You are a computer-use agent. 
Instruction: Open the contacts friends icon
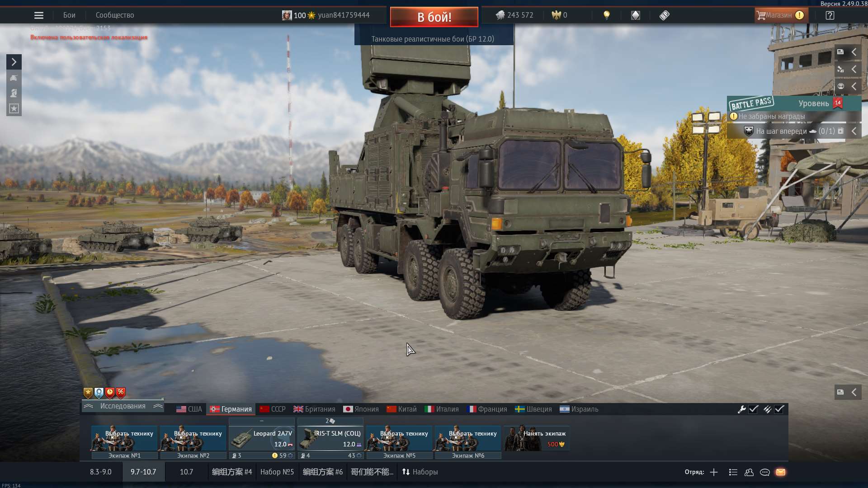click(749, 472)
